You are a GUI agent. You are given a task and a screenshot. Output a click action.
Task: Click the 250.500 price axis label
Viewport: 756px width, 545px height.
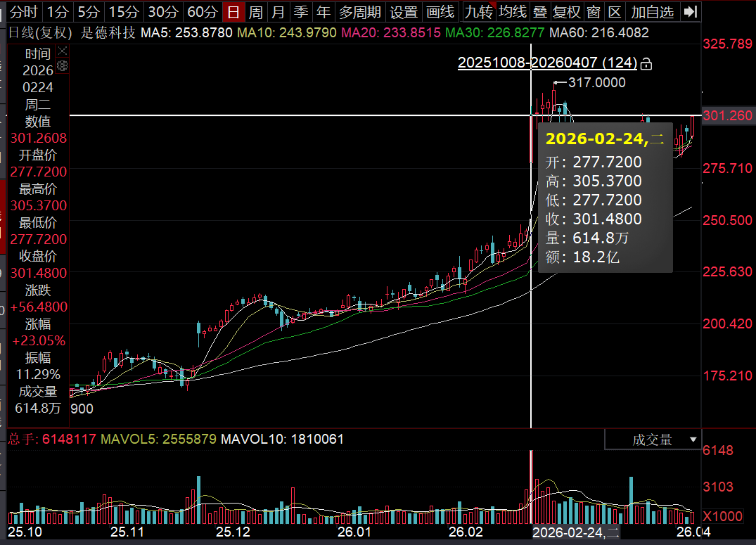[x=728, y=220]
